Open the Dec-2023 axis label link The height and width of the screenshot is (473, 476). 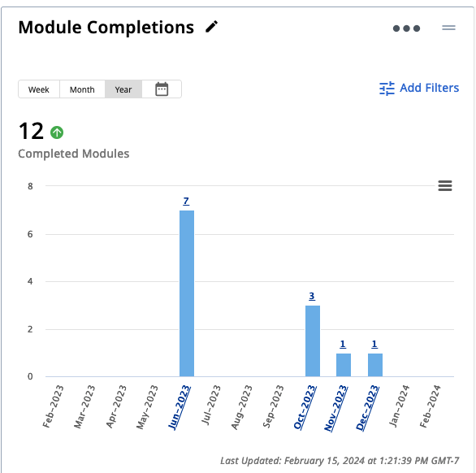coord(367,408)
